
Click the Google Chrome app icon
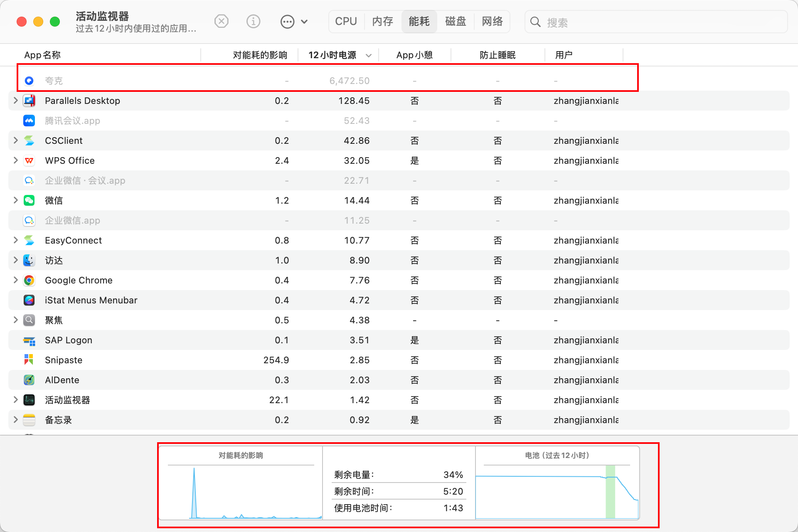tap(29, 280)
